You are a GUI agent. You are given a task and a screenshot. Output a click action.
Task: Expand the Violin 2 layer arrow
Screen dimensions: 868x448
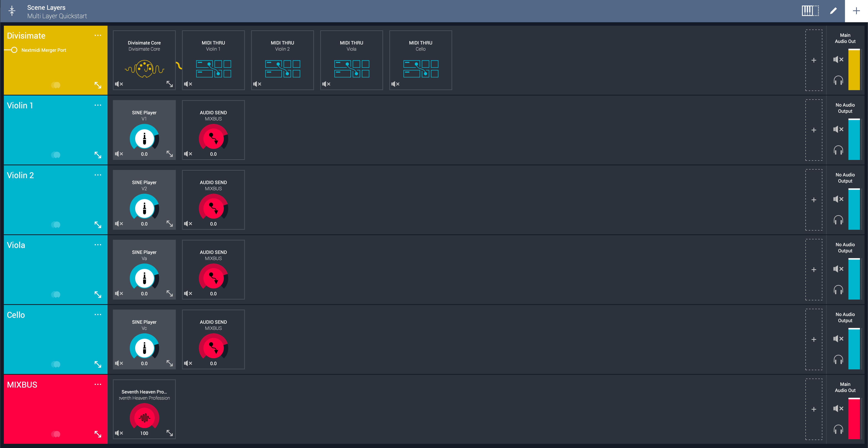pos(98,225)
